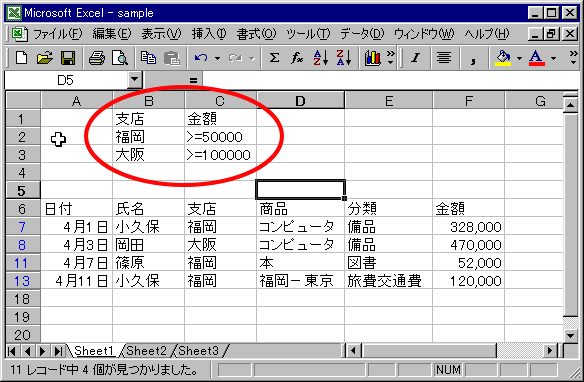Jump to last sheet tab arrow button
The image size is (584, 382).
pos(58,351)
